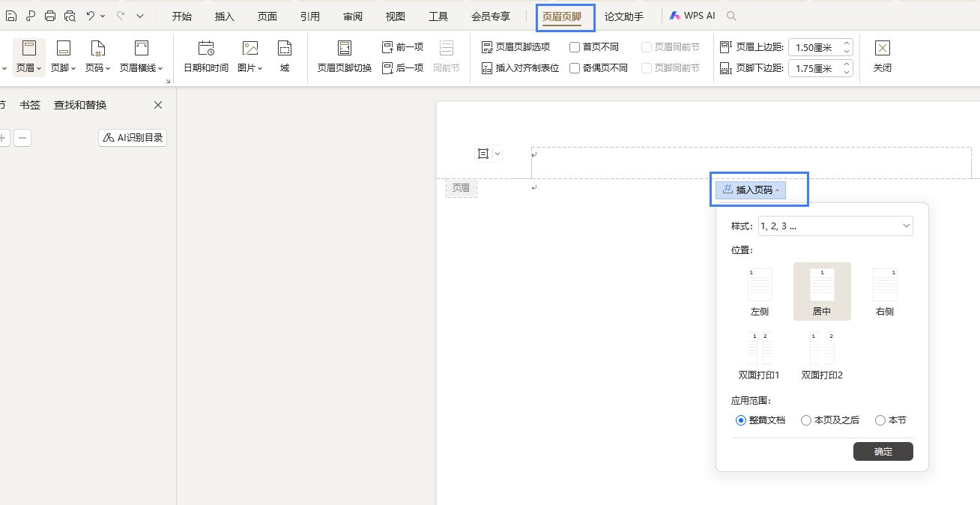The image size is (980, 505).
Task: Increase 页眉上边距 with up stepper
Action: click(x=847, y=43)
